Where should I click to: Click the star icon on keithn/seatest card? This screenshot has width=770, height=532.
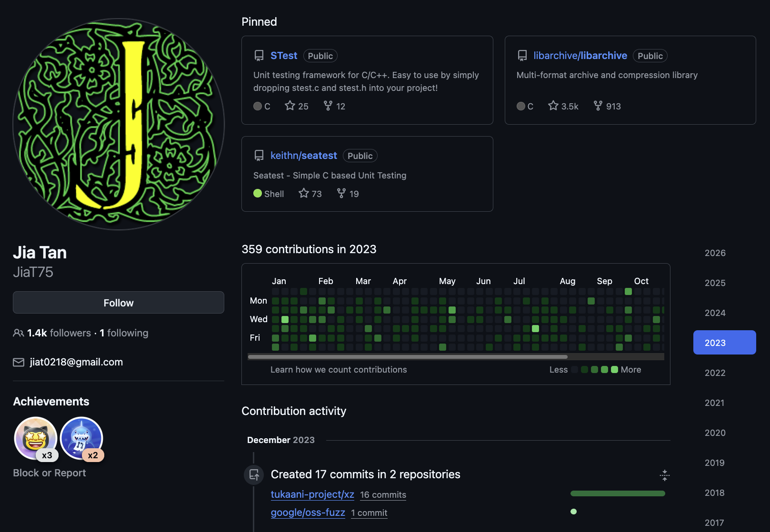[x=303, y=193]
